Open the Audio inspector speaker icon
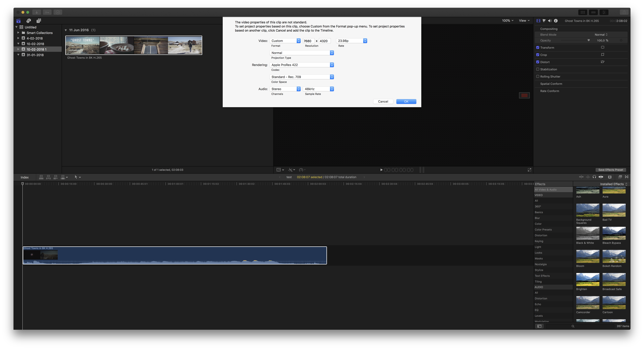This screenshot has height=349, width=644. tap(550, 21)
